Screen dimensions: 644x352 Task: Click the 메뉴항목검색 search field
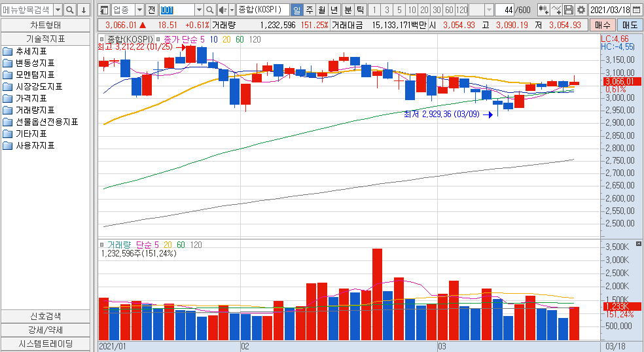27,10
